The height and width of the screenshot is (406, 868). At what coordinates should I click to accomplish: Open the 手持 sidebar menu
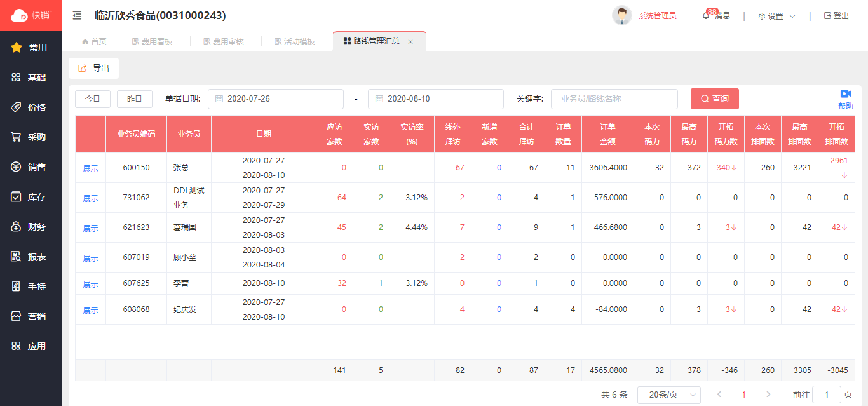(31, 287)
